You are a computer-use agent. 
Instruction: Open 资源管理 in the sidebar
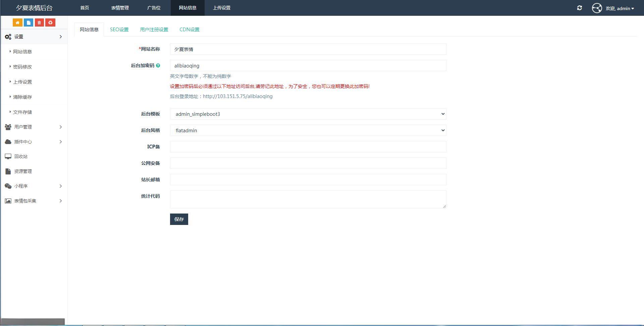[x=23, y=171]
